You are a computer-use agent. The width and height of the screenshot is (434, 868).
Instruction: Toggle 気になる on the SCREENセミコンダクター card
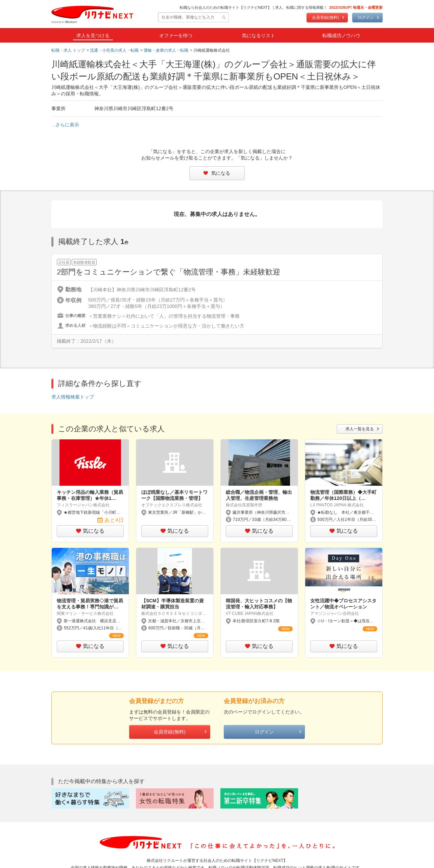pos(175,646)
